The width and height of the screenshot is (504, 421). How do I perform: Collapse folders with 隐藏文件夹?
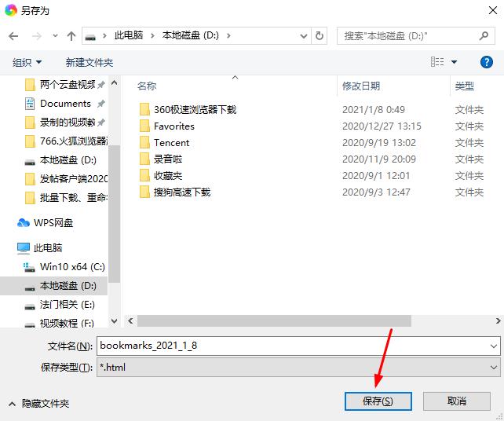click(39, 403)
